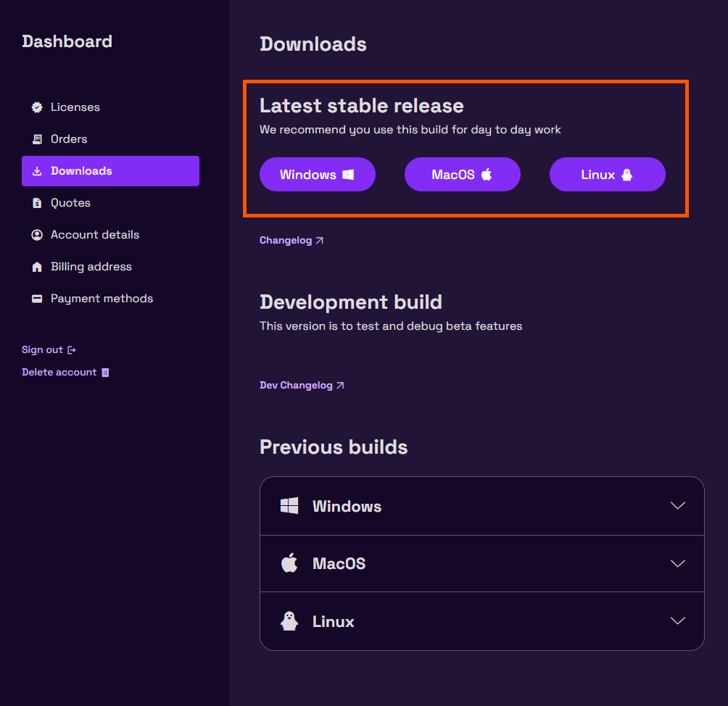Download the stable MacOS build
728x706 pixels.
click(463, 175)
